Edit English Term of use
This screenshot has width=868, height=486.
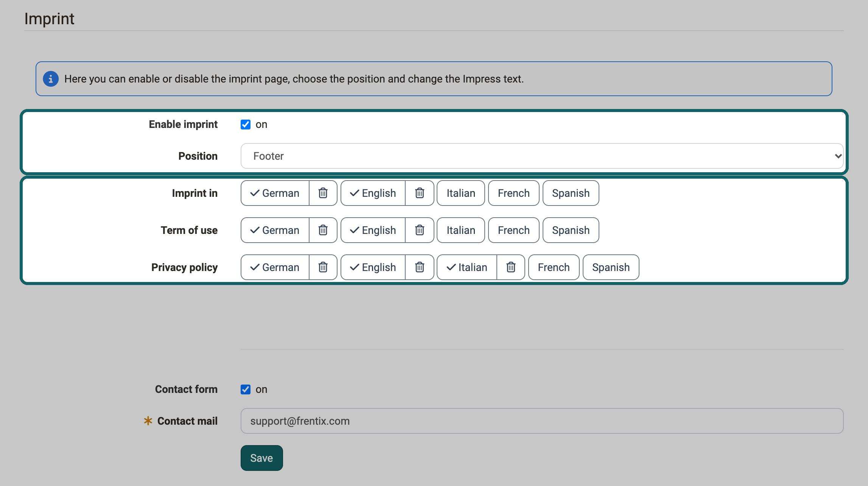point(373,230)
